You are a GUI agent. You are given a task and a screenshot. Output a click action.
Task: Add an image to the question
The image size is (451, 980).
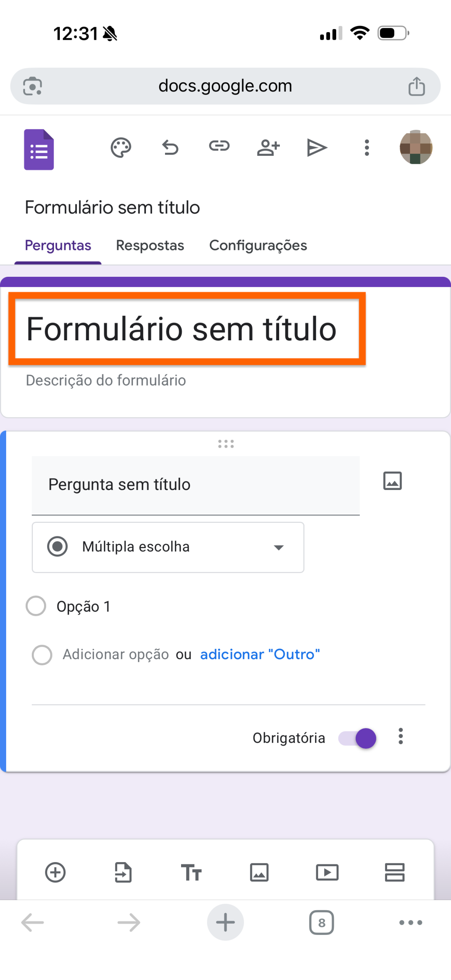(x=392, y=480)
